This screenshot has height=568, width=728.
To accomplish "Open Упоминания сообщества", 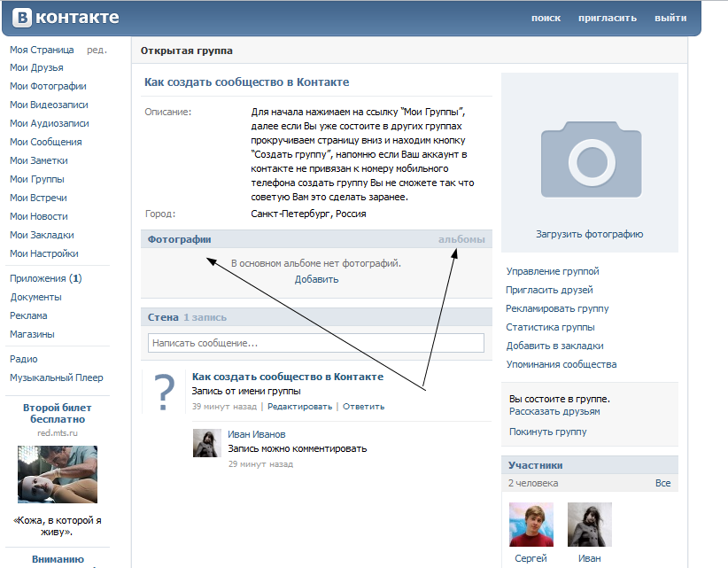I will coord(561,364).
